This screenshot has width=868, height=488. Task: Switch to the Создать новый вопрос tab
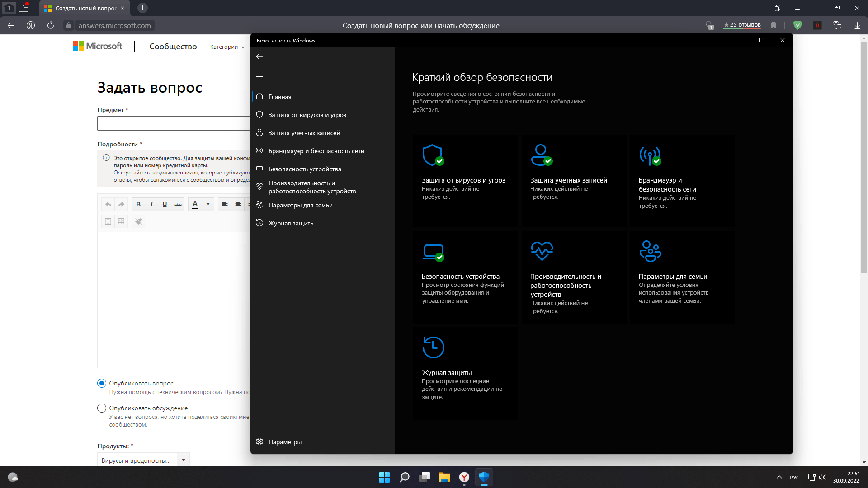85,8
